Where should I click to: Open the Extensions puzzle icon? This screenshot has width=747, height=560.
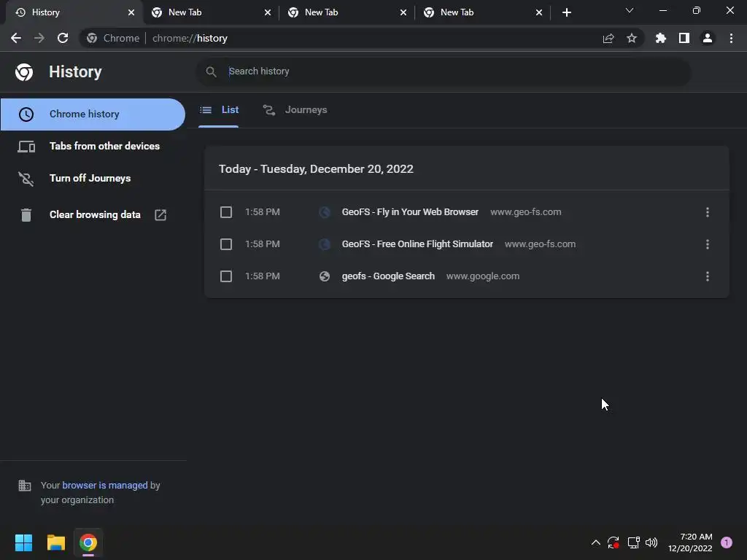661,38
